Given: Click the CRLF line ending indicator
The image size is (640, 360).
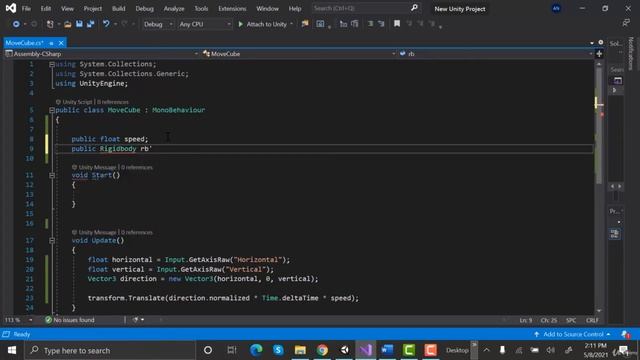Looking at the screenshot, I should tap(592, 320).
